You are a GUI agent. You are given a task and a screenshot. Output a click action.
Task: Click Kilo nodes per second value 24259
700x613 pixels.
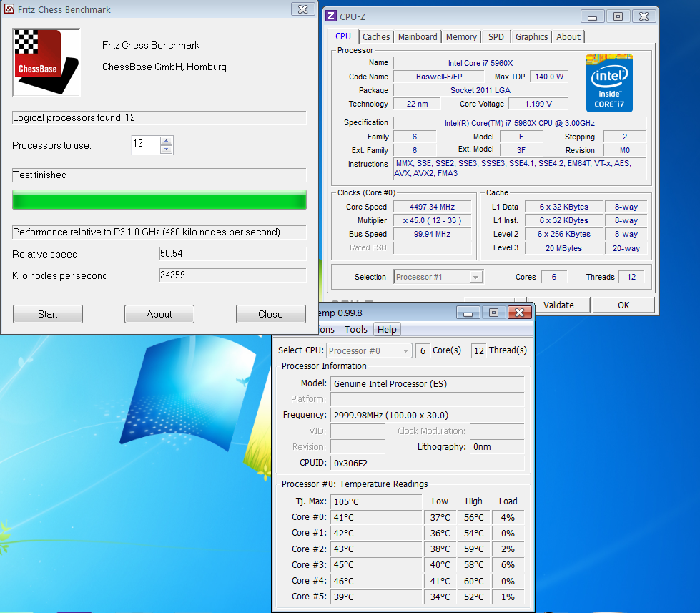(232, 275)
